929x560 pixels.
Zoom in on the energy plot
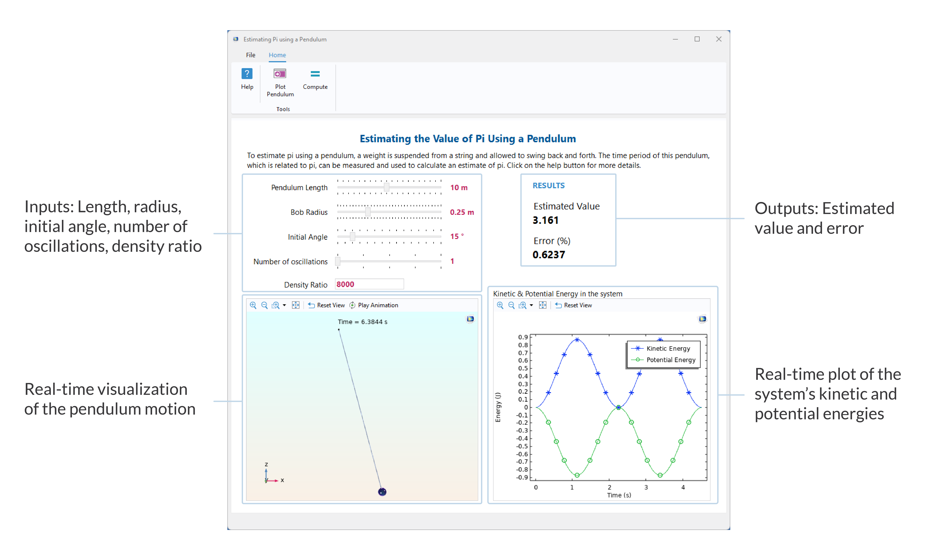pos(500,305)
